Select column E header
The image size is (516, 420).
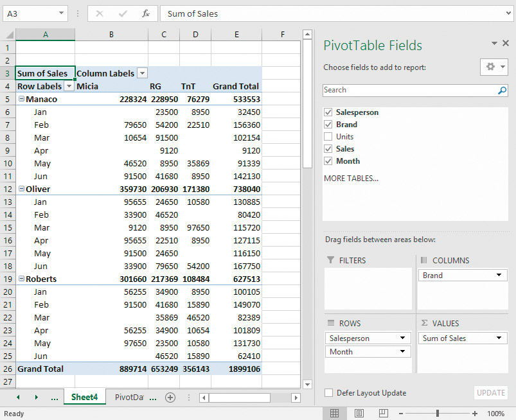coord(236,34)
